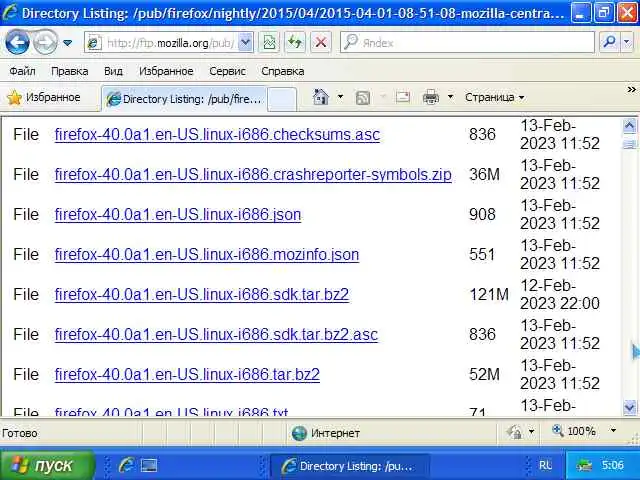Viewport: 640px width, 480px height.
Task: Stop loading with the red X icon
Action: (x=321, y=42)
